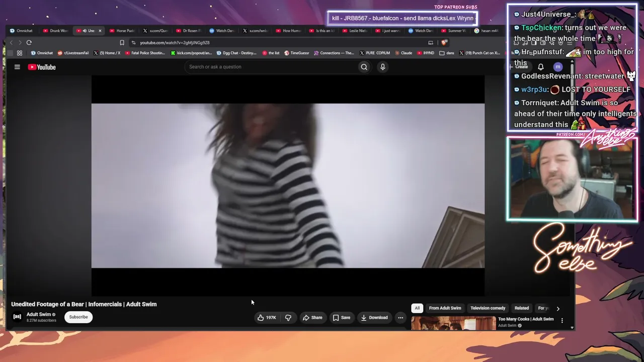The width and height of the screenshot is (644, 362).
Task: Switch to the Horse Pudd tab
Action: 122,31
